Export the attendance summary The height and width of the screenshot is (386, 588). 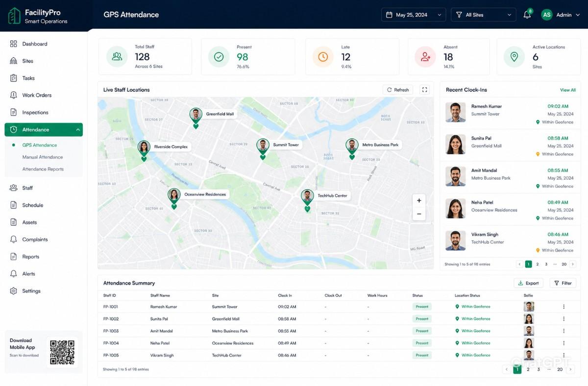coord(528,283)
